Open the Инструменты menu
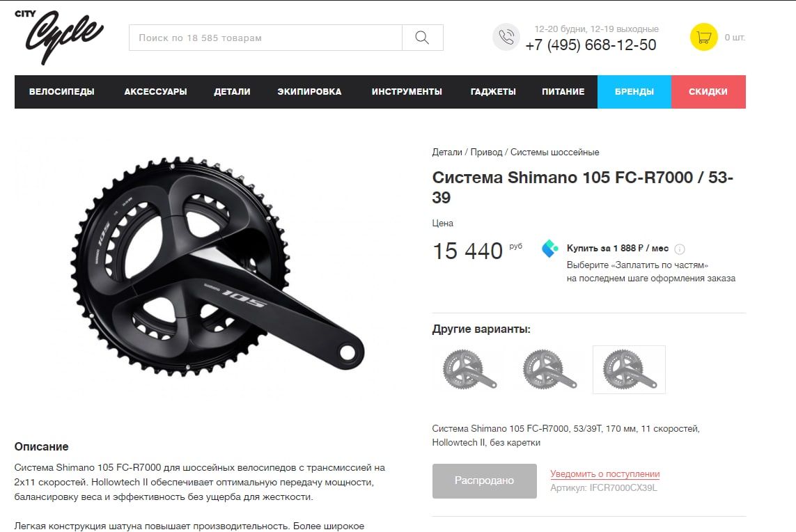The width and height of the screenshot is (796, 532). [407, 92]
